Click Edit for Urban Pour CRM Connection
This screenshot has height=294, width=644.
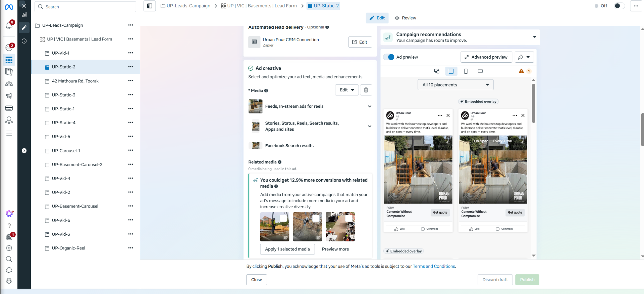point(360,42)
